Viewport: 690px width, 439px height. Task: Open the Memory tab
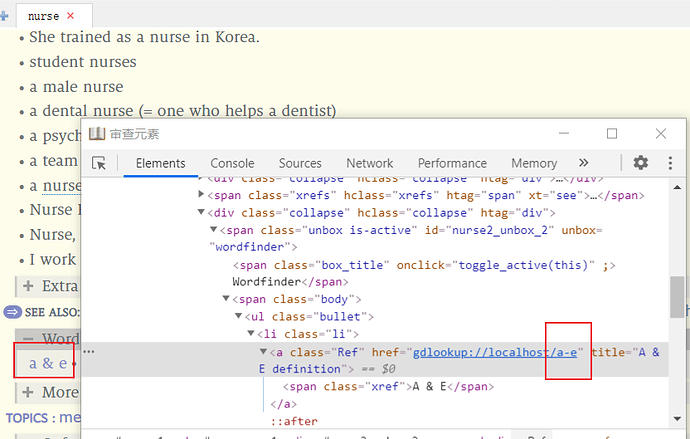[534, 163]
